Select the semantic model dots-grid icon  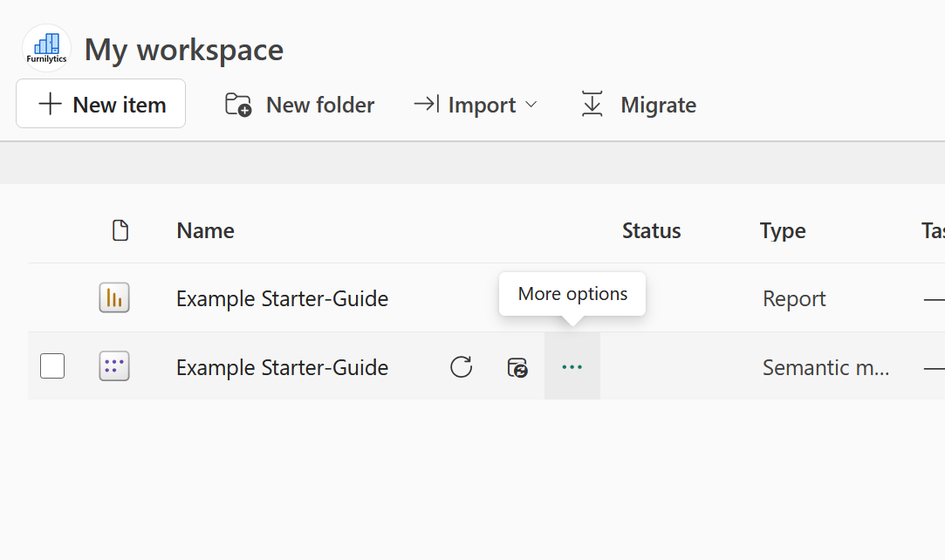[114, 366]
